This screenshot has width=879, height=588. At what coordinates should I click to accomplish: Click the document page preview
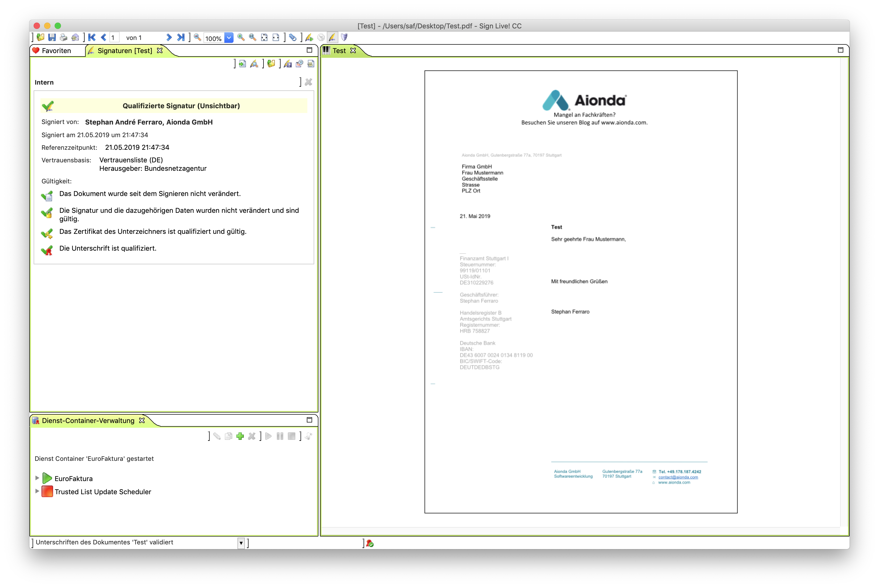coord(581,292)
